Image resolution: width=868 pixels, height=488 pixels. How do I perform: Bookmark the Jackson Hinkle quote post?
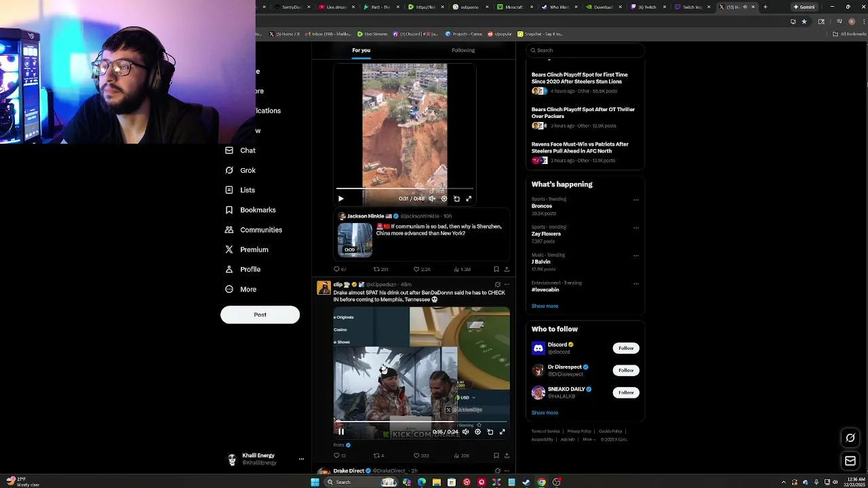pos(496,269)
